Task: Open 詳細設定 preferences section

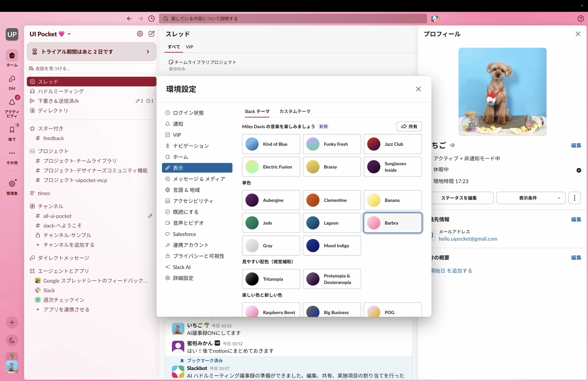Action: tap(197, 278)
